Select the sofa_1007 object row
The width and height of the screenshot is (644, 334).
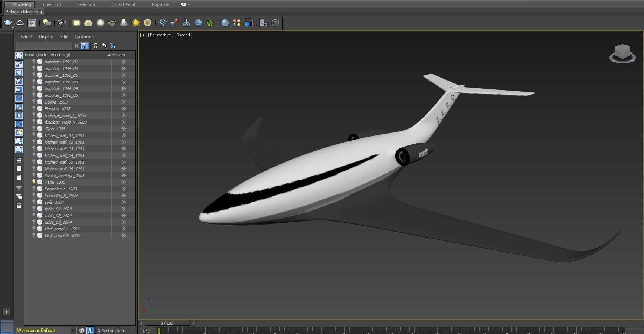click(x=79, y=202)
